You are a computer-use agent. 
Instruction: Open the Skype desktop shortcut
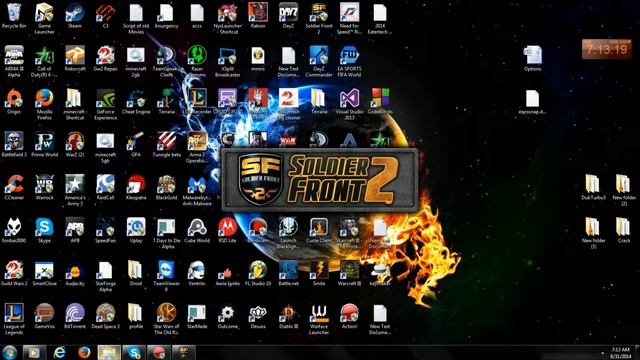(x=44, y=231)
